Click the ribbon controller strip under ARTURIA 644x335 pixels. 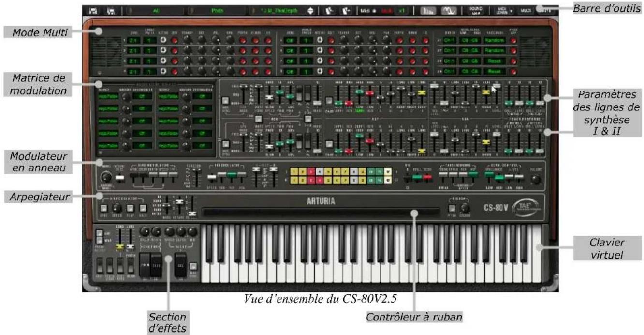tap(321, 212)
